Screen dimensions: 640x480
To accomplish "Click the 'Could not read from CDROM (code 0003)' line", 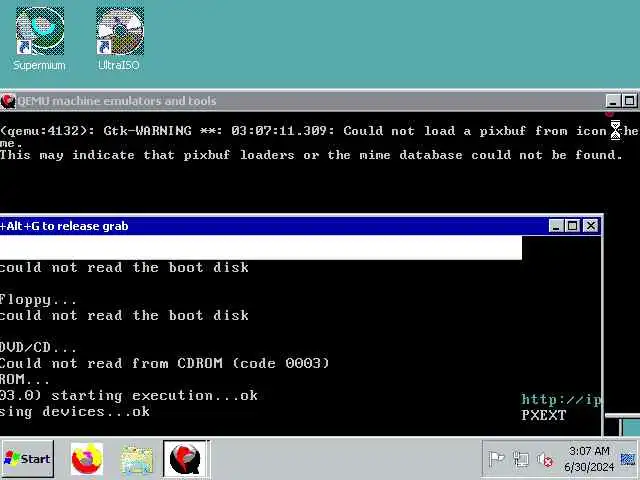I will pyautogui.click(x=164, y=363).
